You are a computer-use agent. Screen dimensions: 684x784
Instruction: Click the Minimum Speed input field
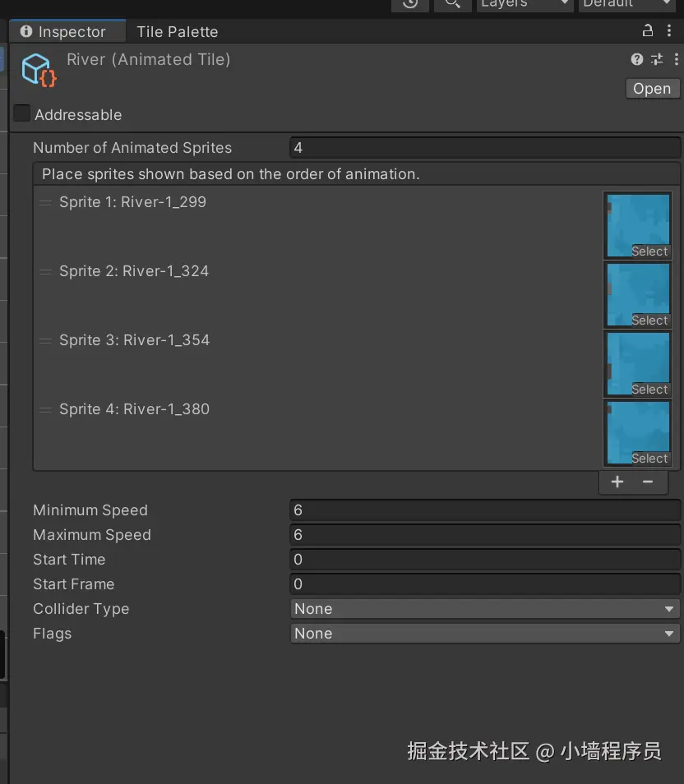(485, 510)
